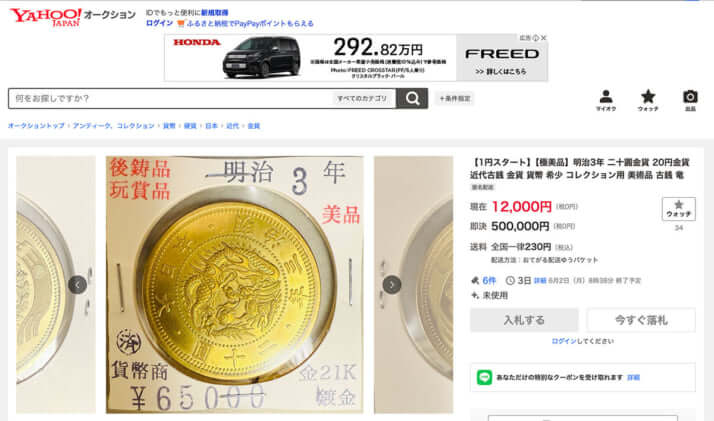Viewport: 714px width, 421px height.
Task: Open the My Auction person icon
Action: pyautogui.click(x=606, y=100)
